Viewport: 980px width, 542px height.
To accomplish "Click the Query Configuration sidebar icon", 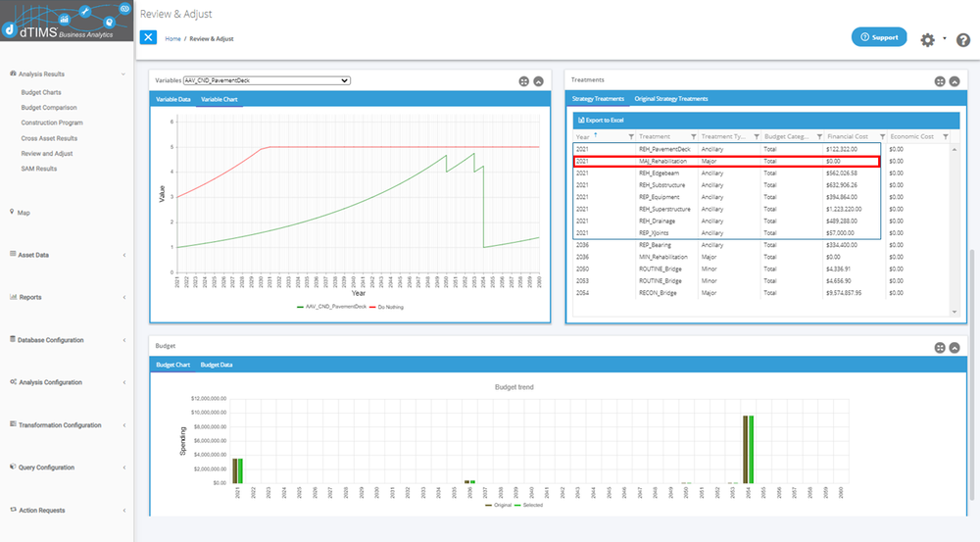I will pyautogui.click(x=13, y=467).
